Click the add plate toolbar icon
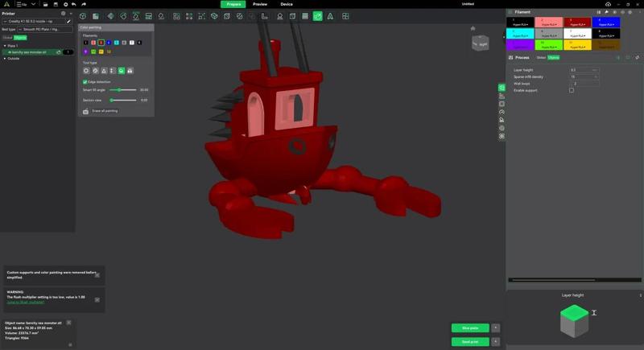The image size is (644, 350). 96,16
